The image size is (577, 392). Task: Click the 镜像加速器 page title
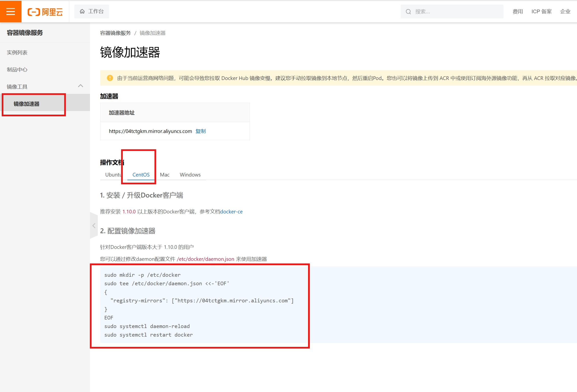pyautogui.click(x=130, y=52)
